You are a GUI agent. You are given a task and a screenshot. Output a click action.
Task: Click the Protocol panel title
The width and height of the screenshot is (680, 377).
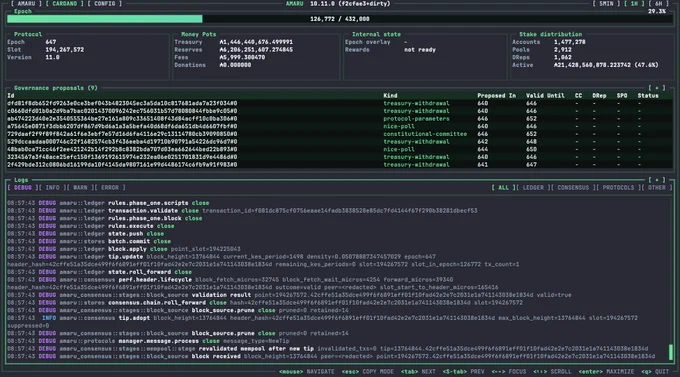[x=28, y=34]
